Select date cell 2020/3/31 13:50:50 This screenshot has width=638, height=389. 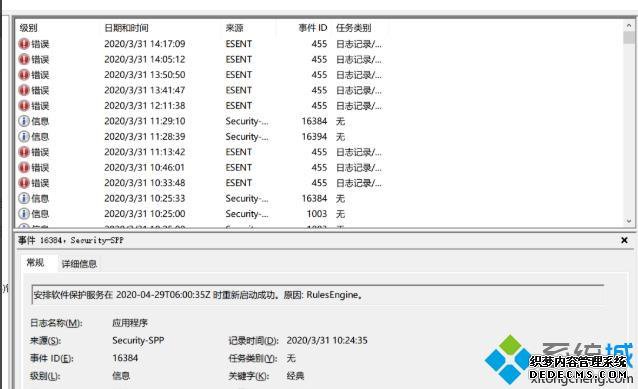pyautogui.click(x=144, y=74)
